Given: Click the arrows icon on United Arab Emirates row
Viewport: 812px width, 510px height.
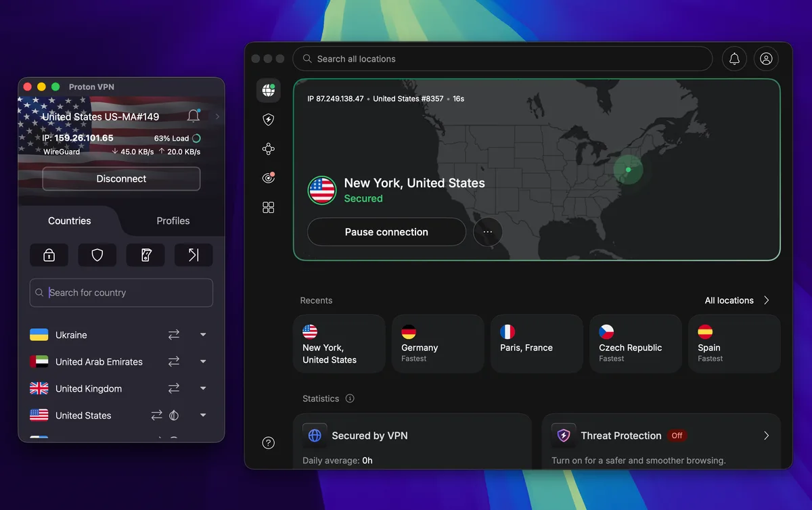Looking at the screenshot, I should point(174,362).
